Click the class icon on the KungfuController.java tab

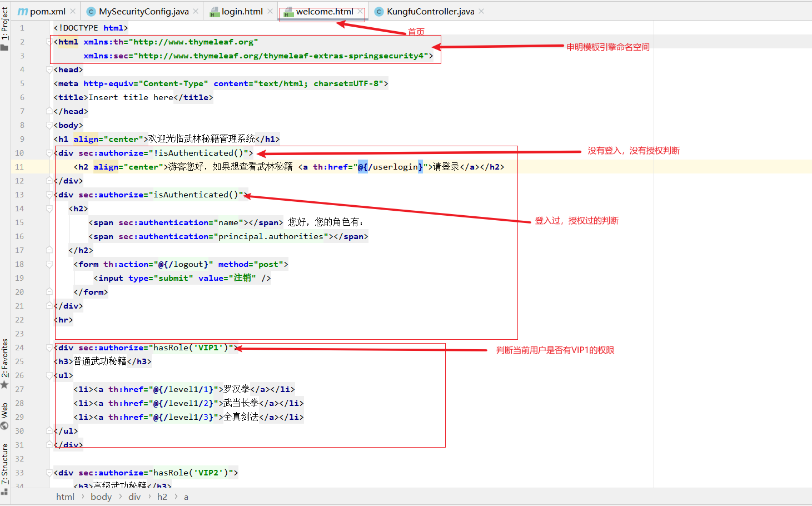click(379, 12)
